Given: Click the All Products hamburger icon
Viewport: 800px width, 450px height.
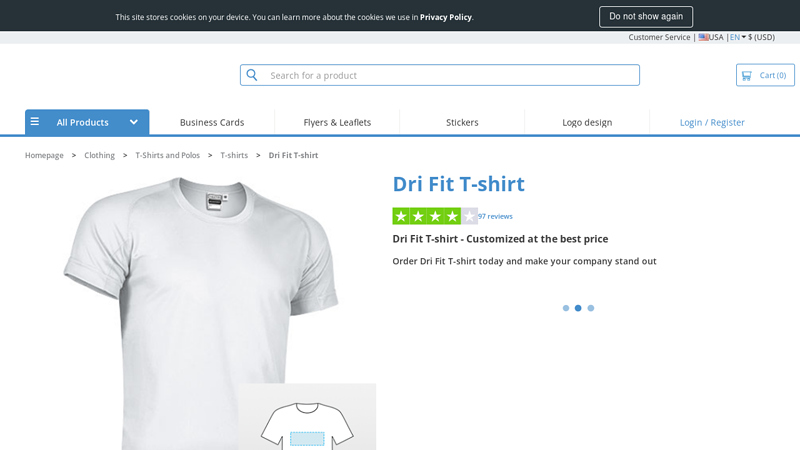Looking at the screenshot, I should point(35,121).
